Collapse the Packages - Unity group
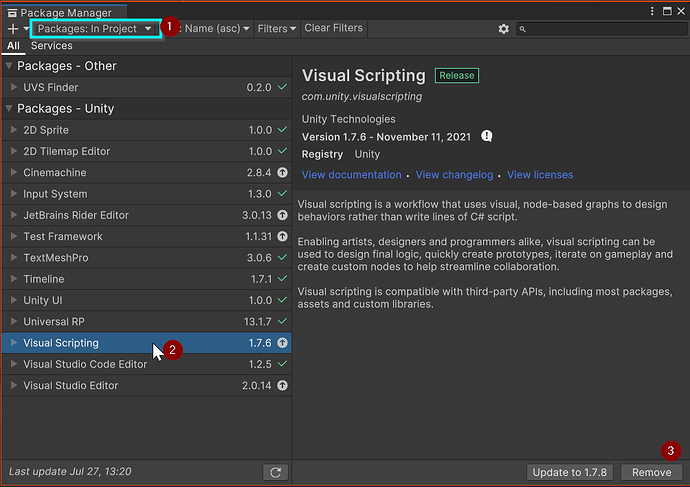 (x=9, y=109)
